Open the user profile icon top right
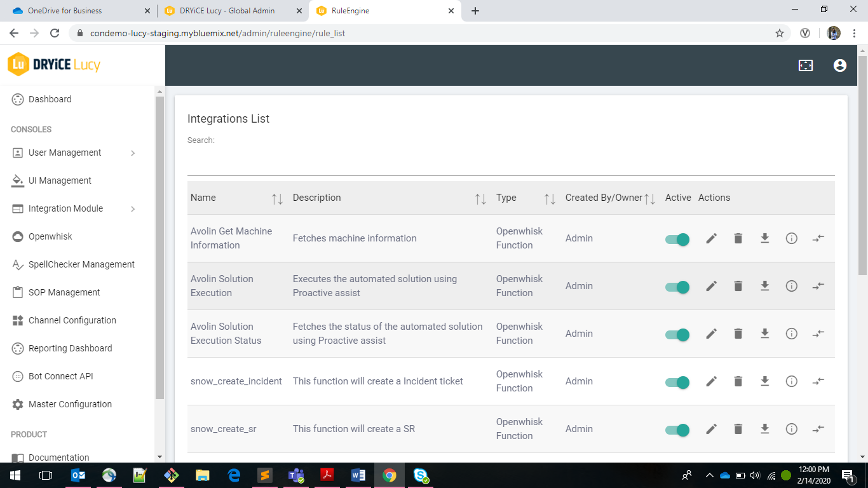The width and height of the screenshot is (868, 488). point(840,65)
